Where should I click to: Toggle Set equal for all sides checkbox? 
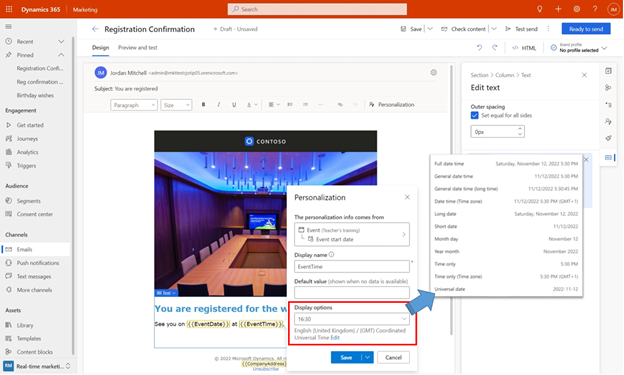coord(474,115)
